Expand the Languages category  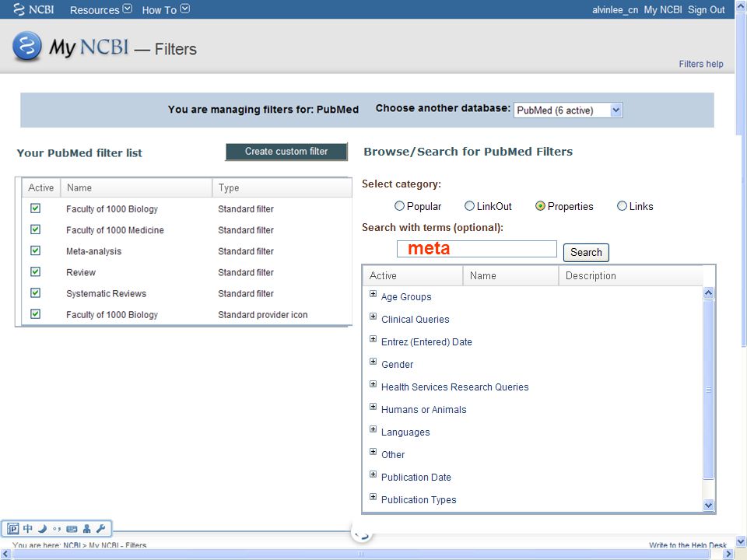point(373,429)
